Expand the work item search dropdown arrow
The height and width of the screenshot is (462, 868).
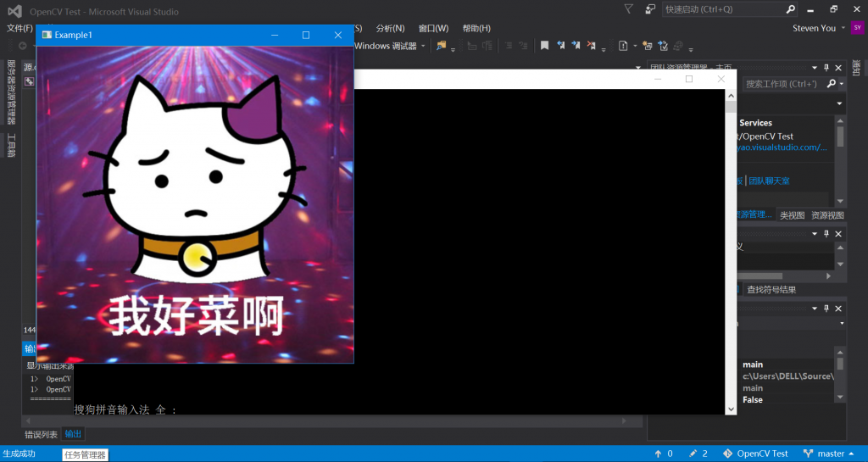coord(842,84)
